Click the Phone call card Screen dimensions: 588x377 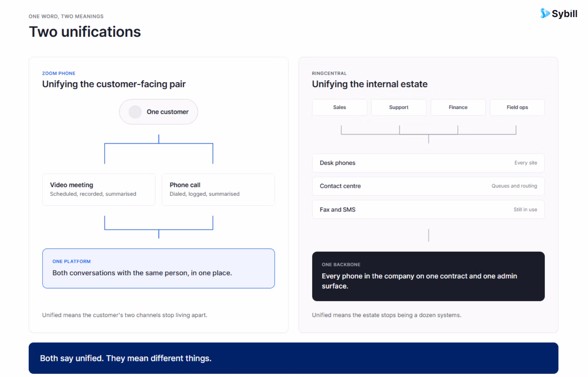(218, 190)
